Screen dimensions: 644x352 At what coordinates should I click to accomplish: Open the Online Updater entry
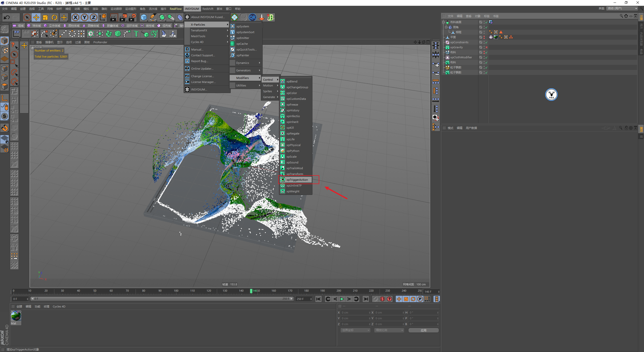[202, 69]
